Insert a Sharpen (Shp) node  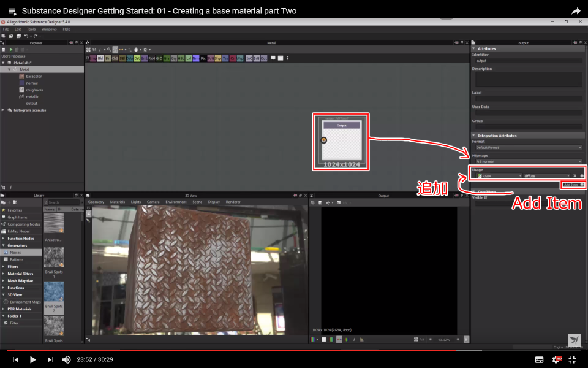(218, 58)
